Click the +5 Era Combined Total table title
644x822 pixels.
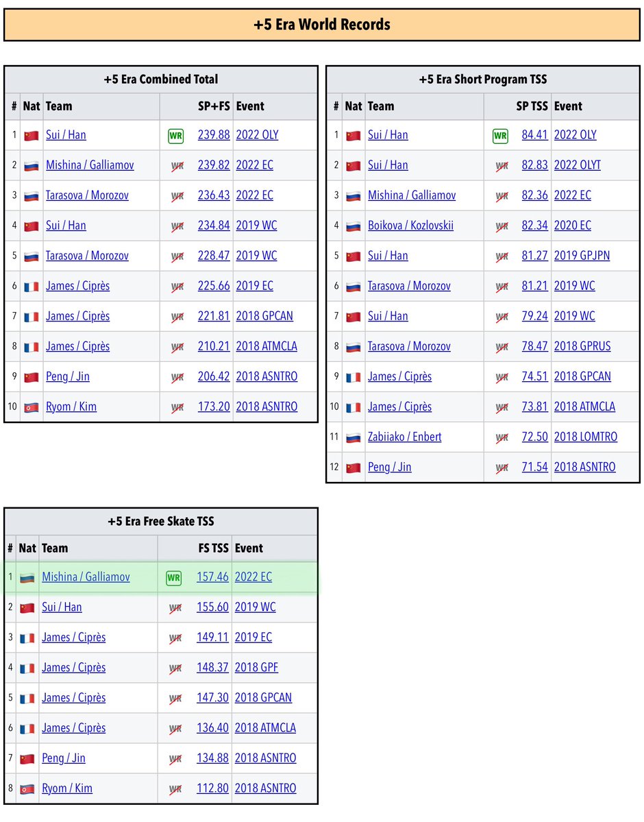click(x=161, y=80)
